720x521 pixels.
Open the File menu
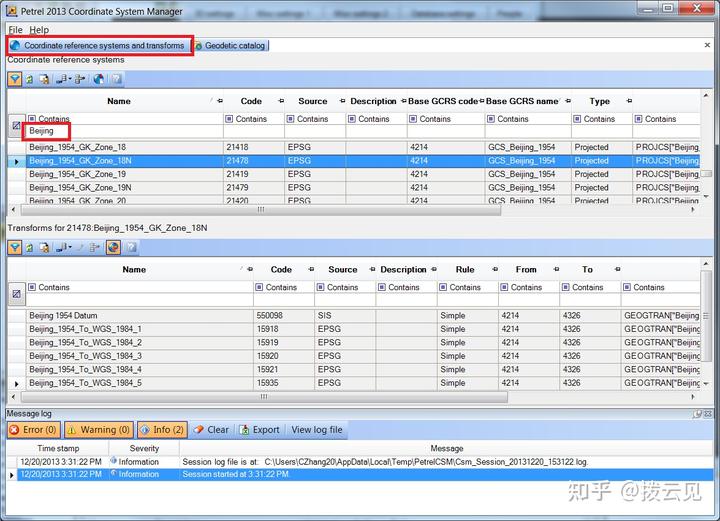pyautogui.click(x=15, y=30)
